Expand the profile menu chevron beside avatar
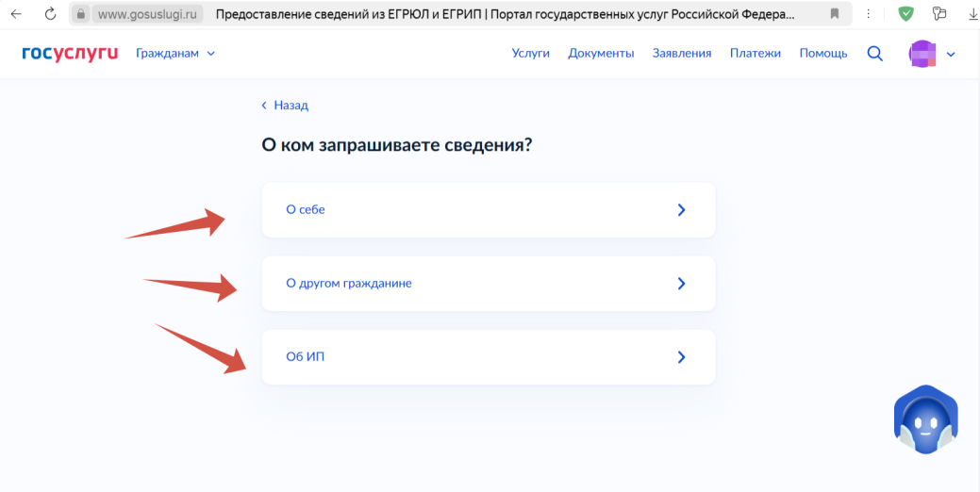 [x=951, y=55]
